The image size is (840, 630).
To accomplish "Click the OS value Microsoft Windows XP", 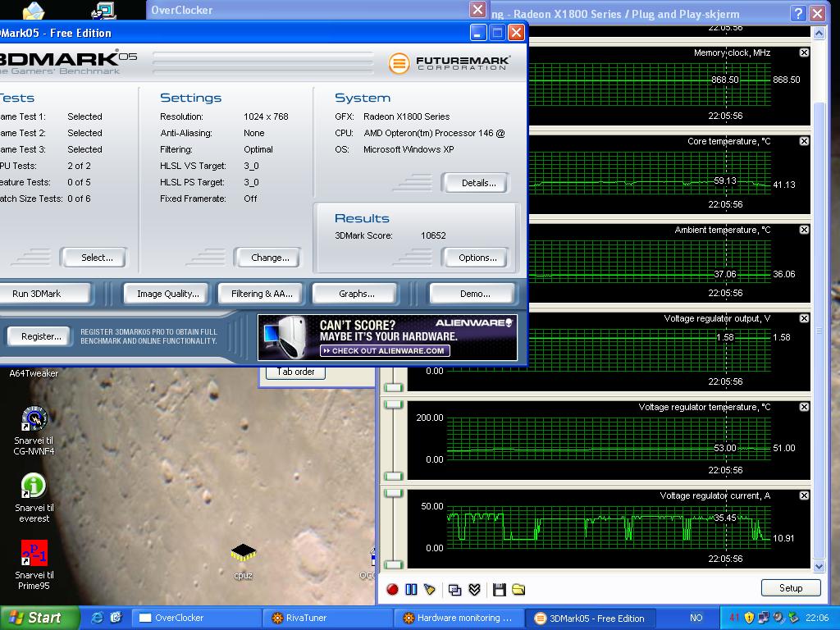I will [409, 149].
